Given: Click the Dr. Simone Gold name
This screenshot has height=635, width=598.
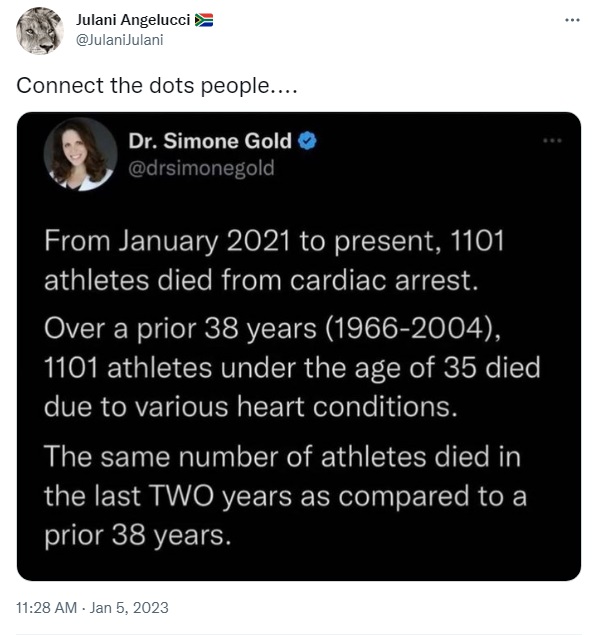Looking at the screenshot, I should coord(210,141).
